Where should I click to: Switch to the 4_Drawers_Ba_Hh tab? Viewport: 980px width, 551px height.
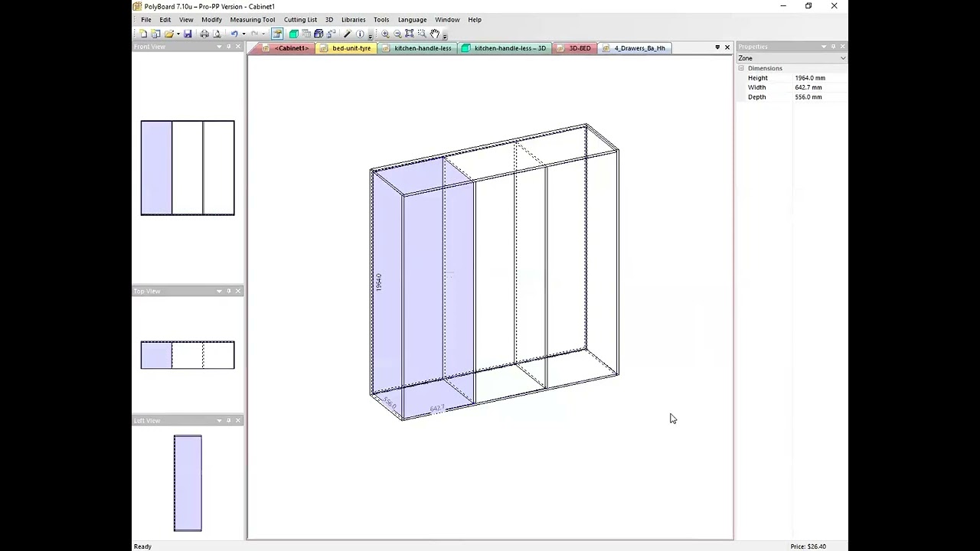click(x=635, y=48)
